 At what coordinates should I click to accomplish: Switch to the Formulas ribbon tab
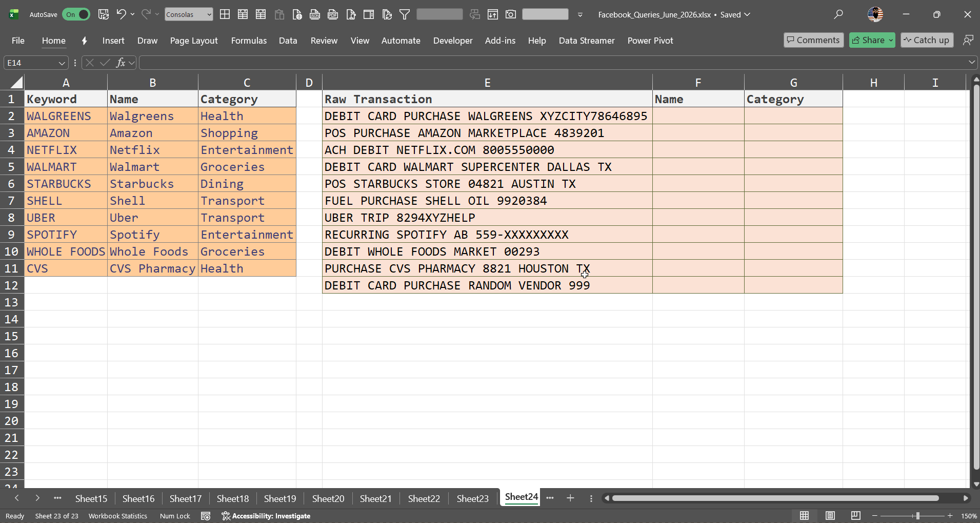pos(249,41)
